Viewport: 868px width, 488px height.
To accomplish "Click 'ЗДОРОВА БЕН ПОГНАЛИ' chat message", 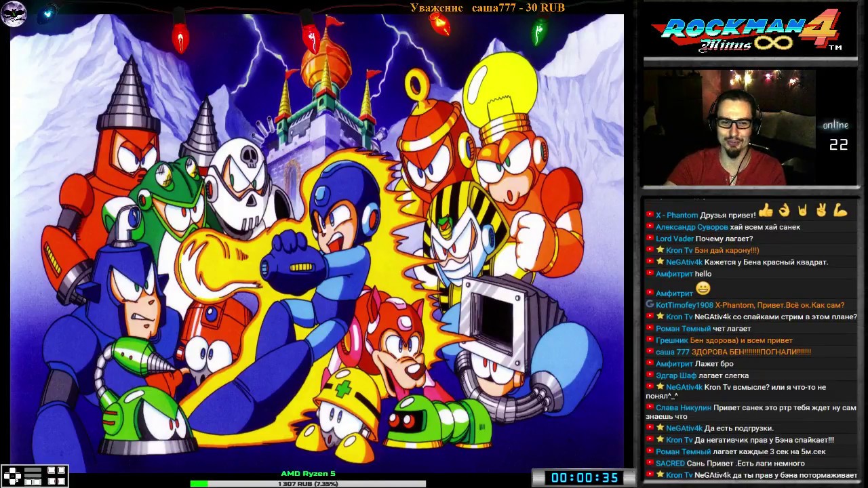I will 751,352.
